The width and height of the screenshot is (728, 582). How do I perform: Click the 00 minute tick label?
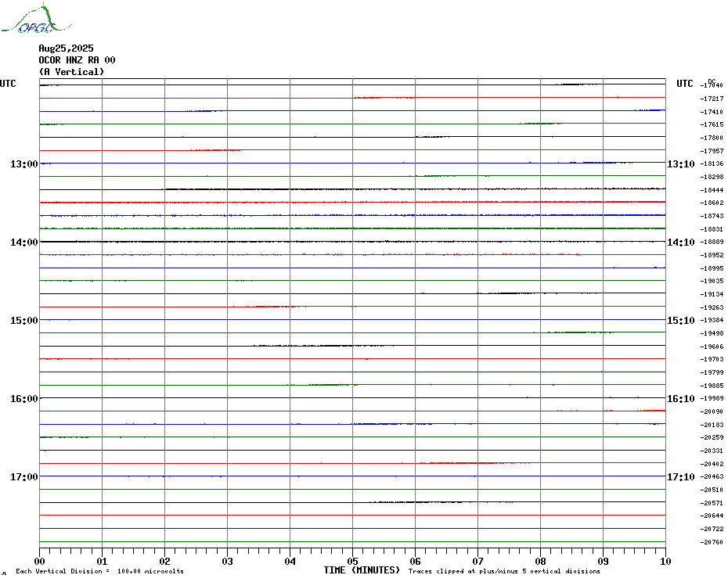[x=39, y=562]
